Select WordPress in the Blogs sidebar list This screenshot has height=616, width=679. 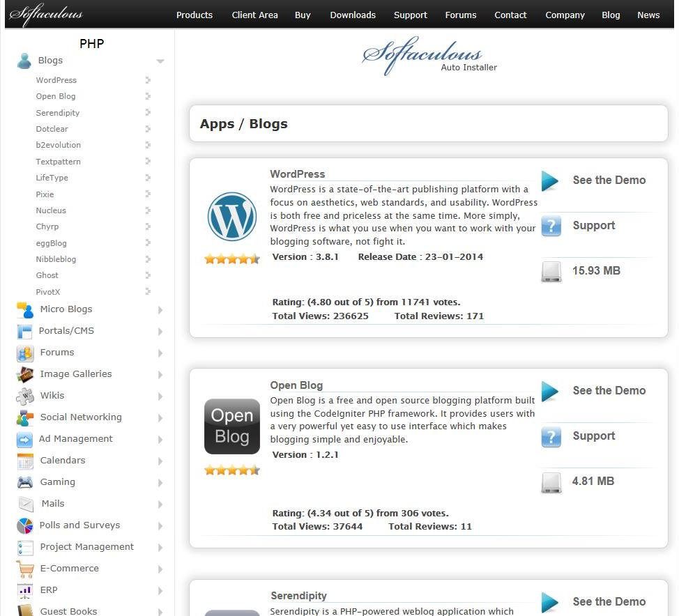coord(56,80)
